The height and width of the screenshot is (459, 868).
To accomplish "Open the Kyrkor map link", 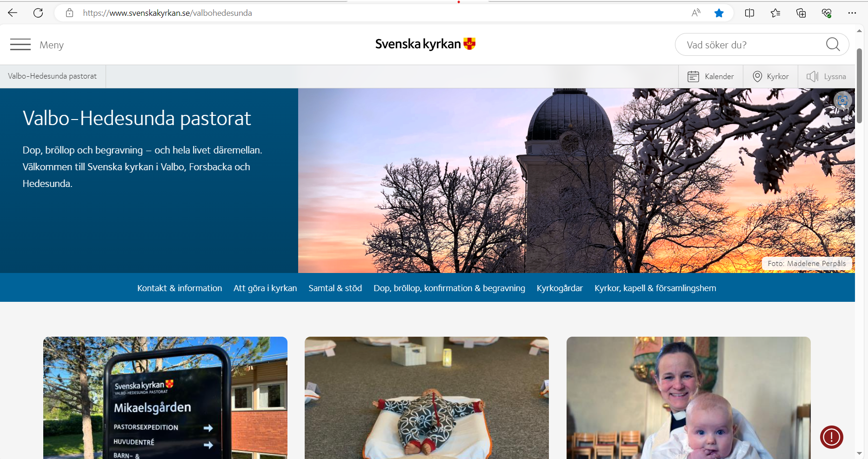I will [771, 77].
